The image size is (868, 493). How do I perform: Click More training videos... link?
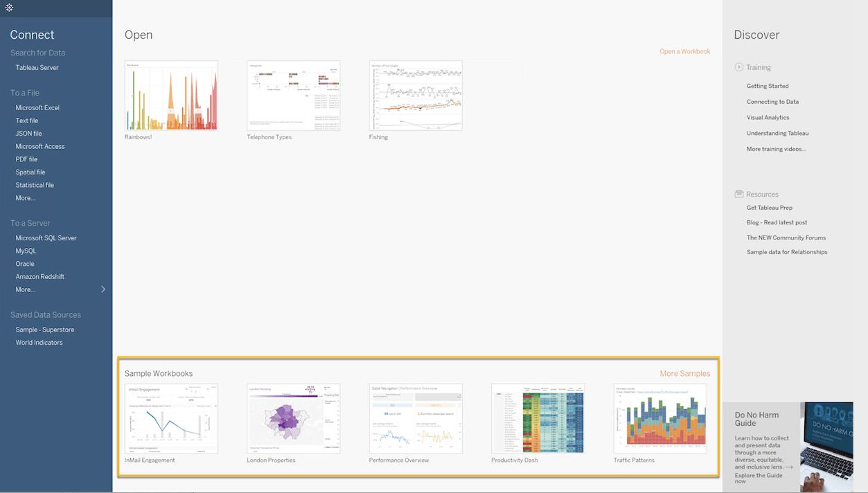(777, 150)
